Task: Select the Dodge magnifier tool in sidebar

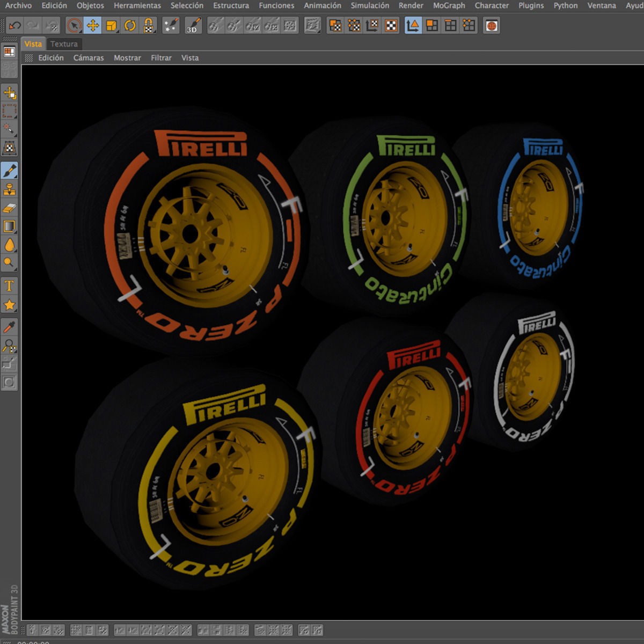Action: pos(9,263)
